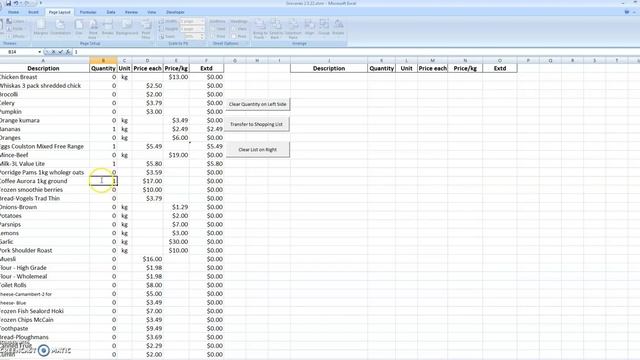Open the page Size options
This screenshot has width=640, height=360.
tap(79, 28)
